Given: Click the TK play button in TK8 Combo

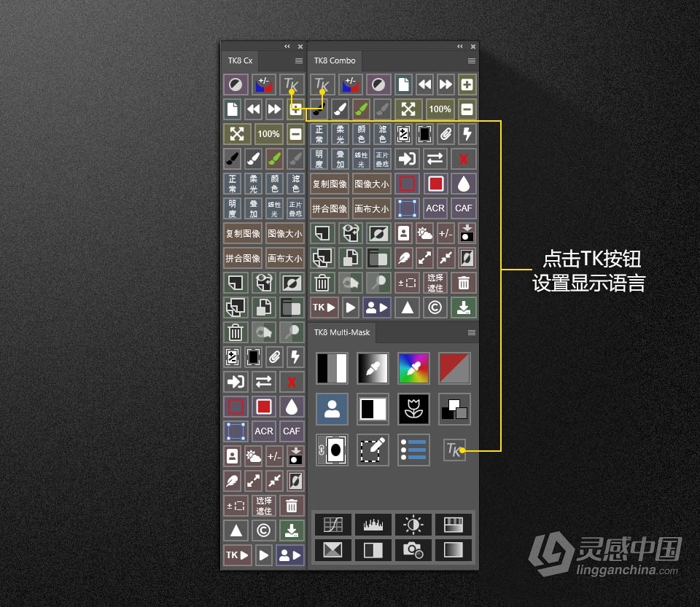Looking at the screenshot, I should 324,308.
